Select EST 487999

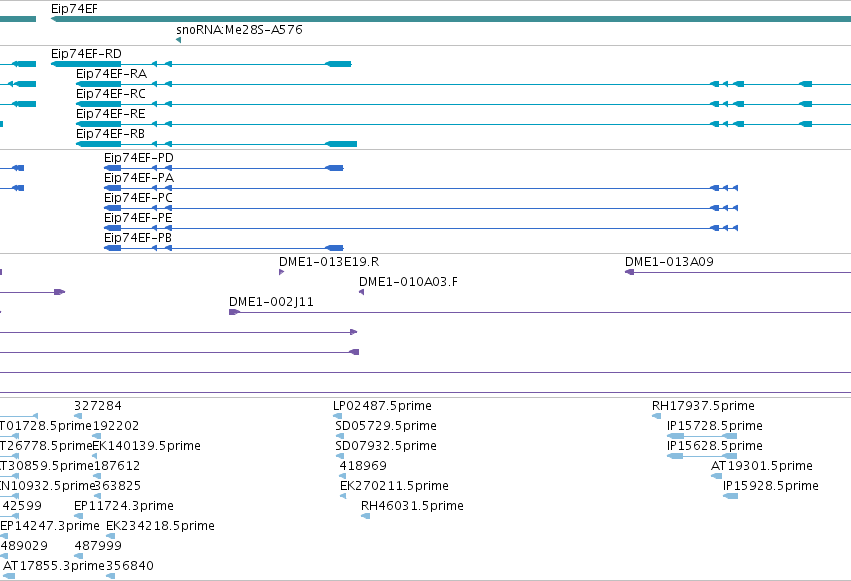click(98, 546)
